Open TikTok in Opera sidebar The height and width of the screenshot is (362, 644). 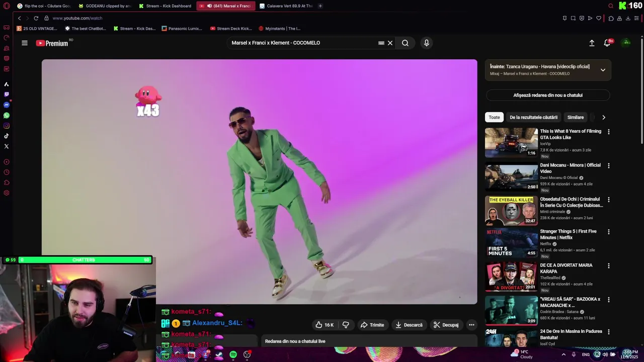click(6, 136)
